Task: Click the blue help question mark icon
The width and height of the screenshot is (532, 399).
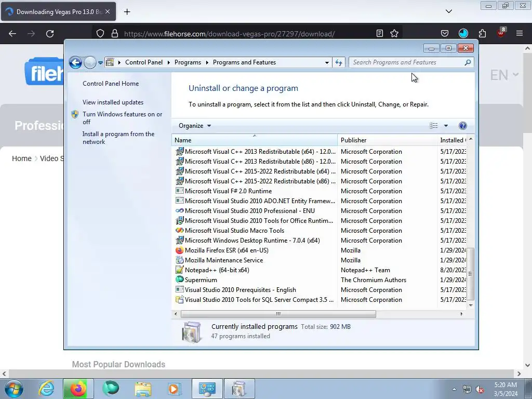Action: click(x=462, y=126)
